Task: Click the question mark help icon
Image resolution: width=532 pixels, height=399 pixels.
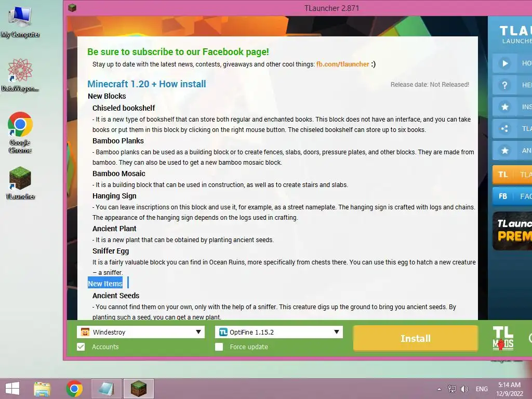Action: coord(505,85)
